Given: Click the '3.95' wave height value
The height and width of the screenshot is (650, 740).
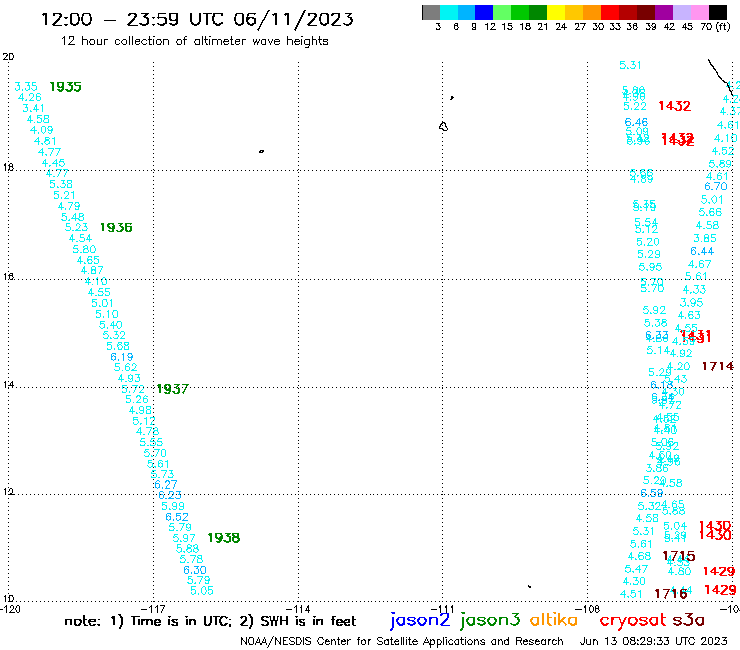Looking at the screenshot, I should tap(691, 303).
